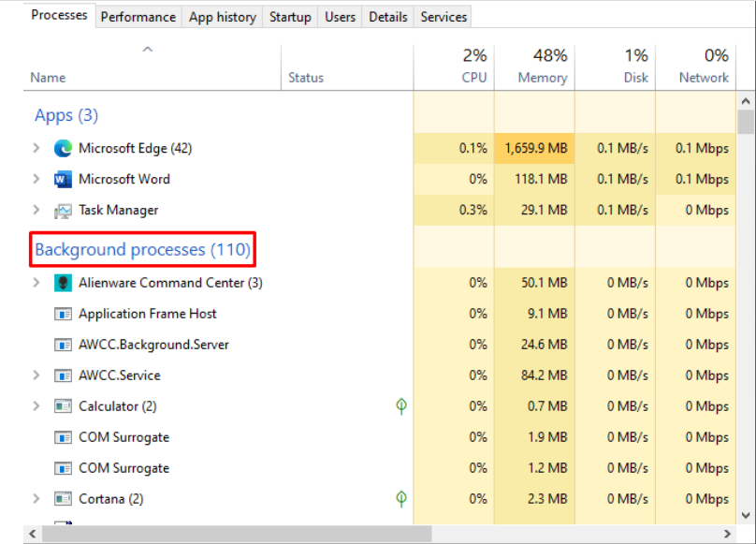Sort processes by CPU usage
Screen dimensions: 756x544
click(454, 67)
